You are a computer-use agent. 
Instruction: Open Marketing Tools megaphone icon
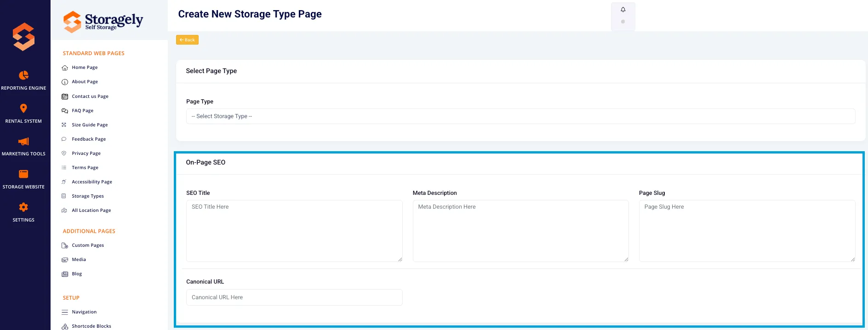click(23, 141)
